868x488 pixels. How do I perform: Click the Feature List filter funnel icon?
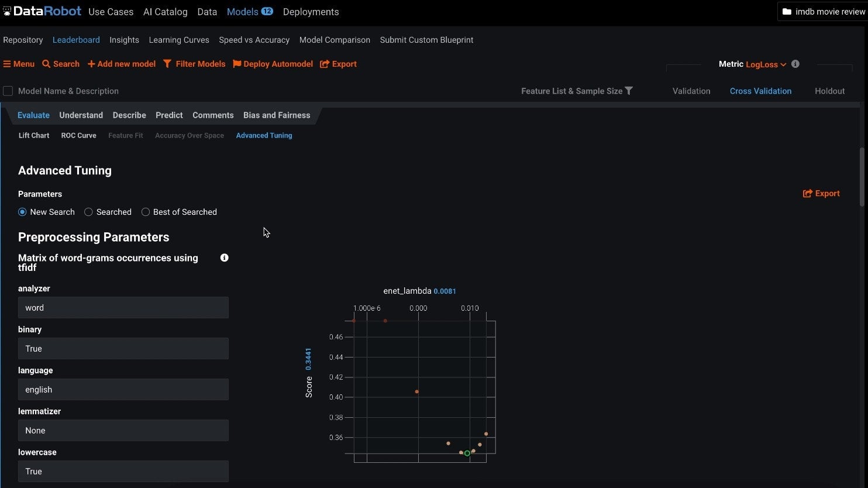tap(629, 91)
